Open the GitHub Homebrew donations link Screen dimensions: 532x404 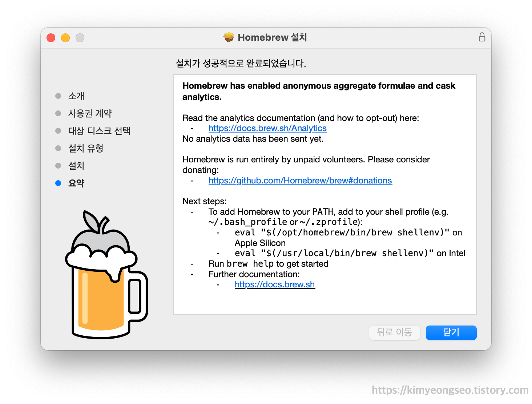click(300, 181)
